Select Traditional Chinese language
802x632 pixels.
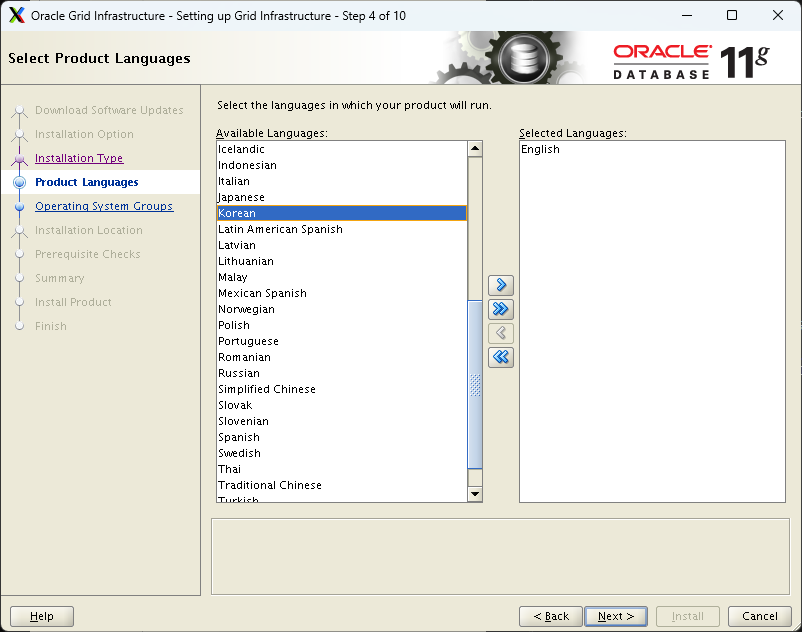[x=342, y=485]
